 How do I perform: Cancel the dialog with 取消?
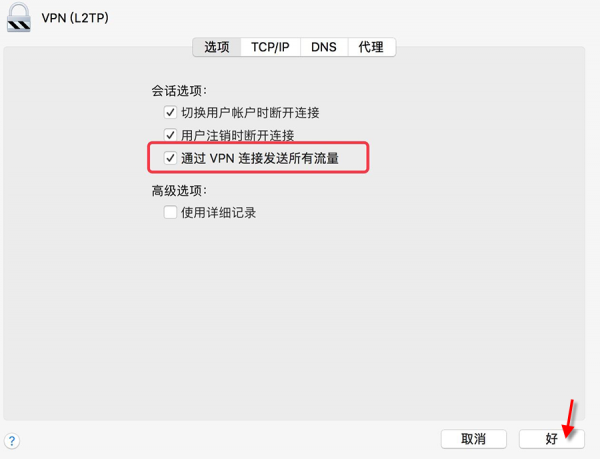pos(474,439)
